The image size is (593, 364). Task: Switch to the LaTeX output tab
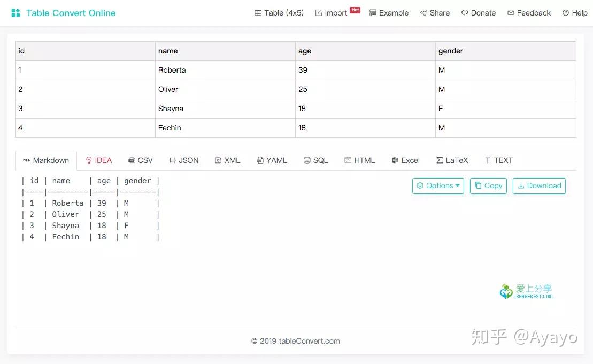click(x=452, y=160)
